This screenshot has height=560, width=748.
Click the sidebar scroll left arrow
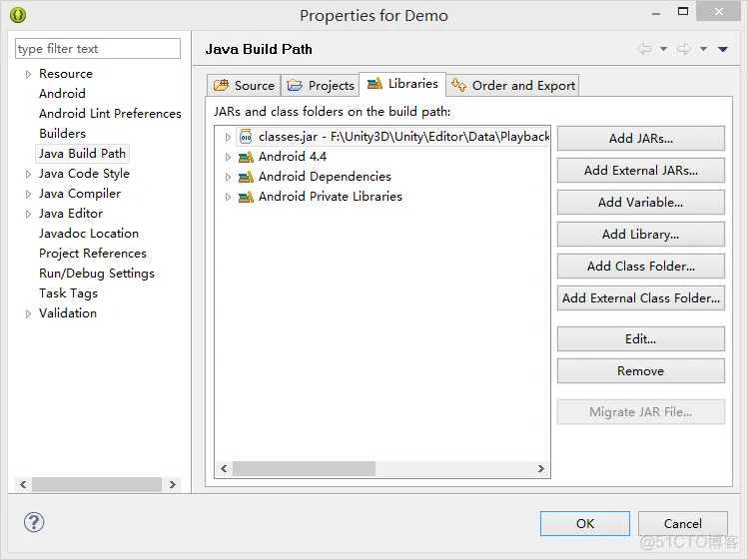tap(23, 484)
